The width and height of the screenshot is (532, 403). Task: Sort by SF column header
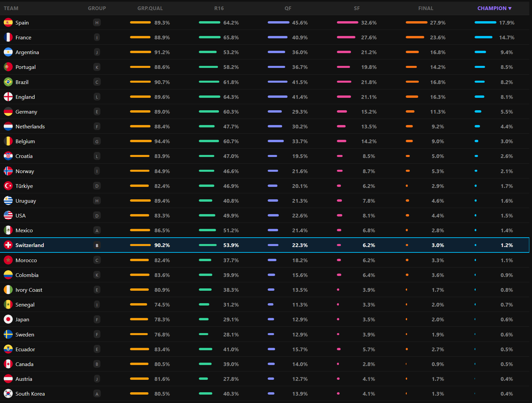[x=357, y=8]
